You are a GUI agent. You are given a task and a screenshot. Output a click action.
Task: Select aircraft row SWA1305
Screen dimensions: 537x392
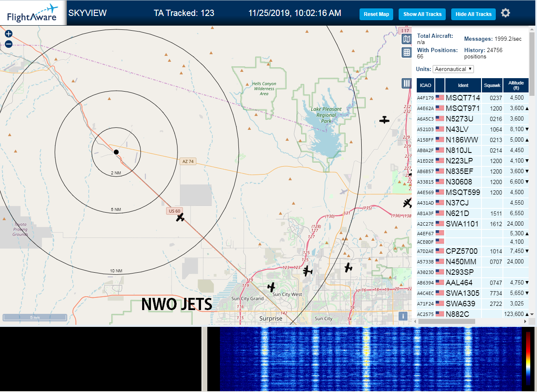472,293
